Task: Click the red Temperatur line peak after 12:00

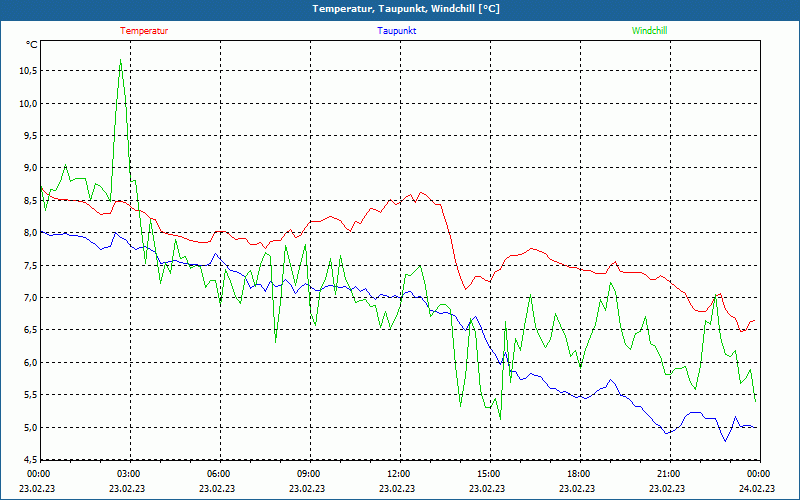Action: coord(420,193)
